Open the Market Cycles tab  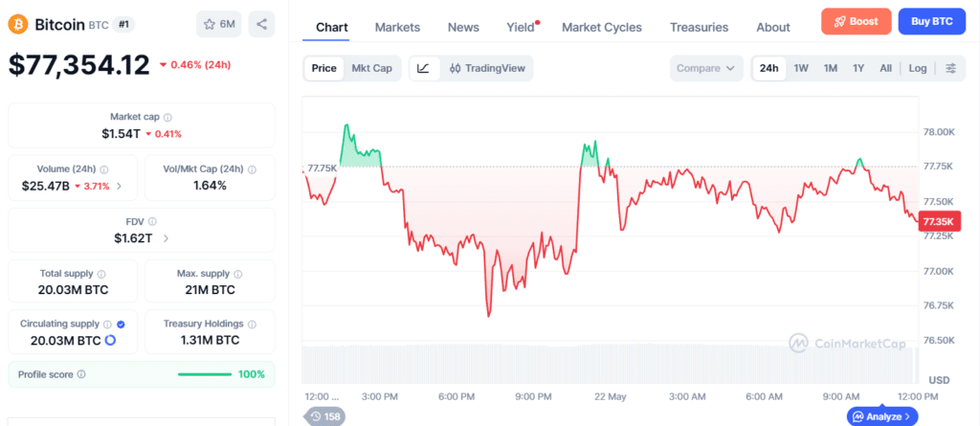coord(602,27)
